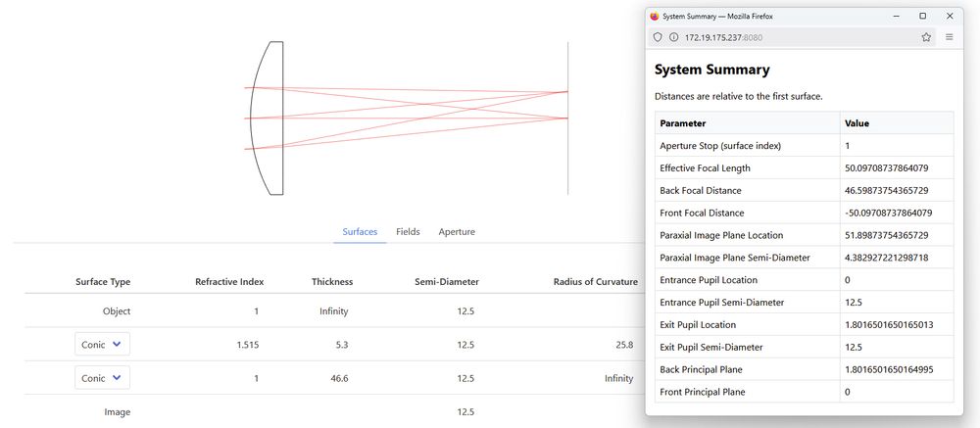Bookmark this page with the star icon

point(926,37)
